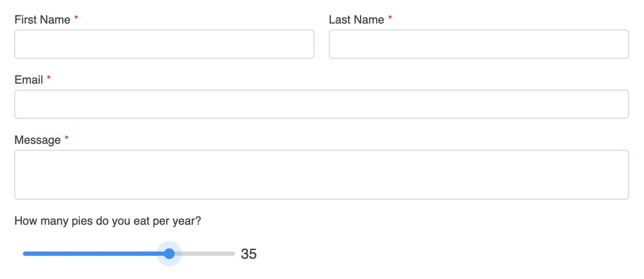
Task: Focus the Last Name text box
Action: coord(479,44)
